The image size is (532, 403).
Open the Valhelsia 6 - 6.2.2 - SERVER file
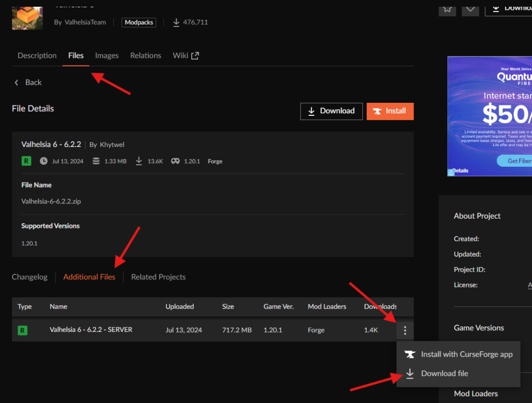point(91,330)
